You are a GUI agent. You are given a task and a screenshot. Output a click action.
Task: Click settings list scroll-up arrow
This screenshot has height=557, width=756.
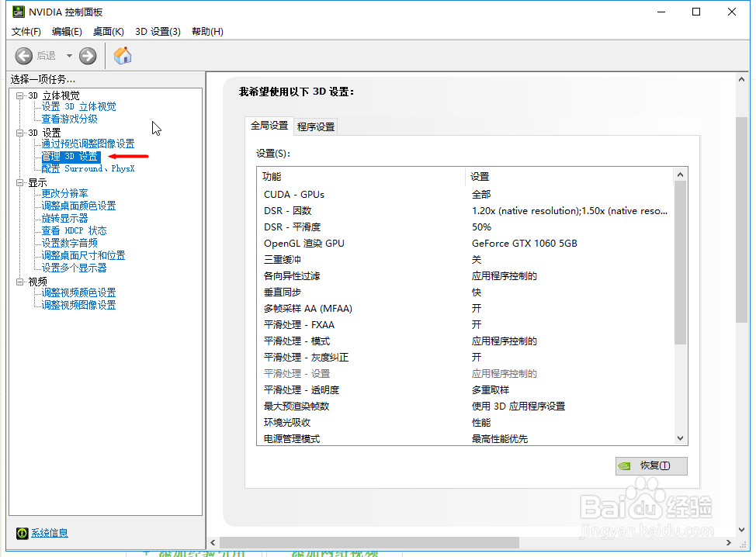tap(680, 175)
